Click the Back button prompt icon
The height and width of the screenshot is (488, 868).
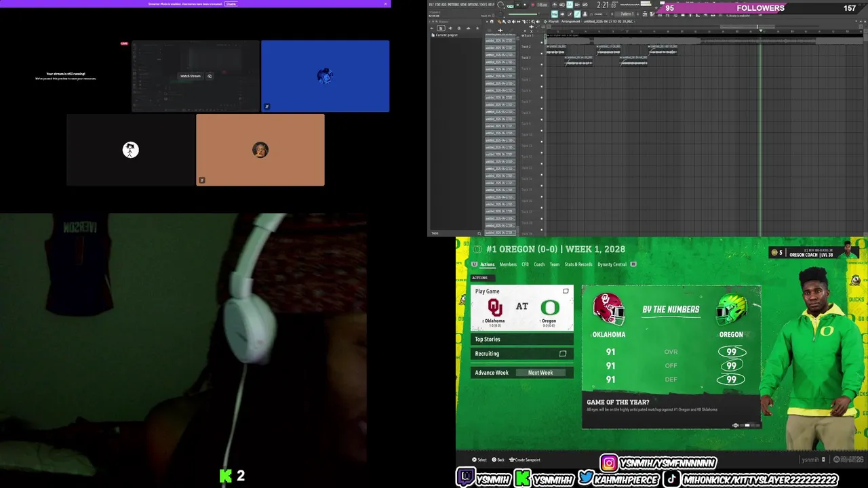(494, 460)
